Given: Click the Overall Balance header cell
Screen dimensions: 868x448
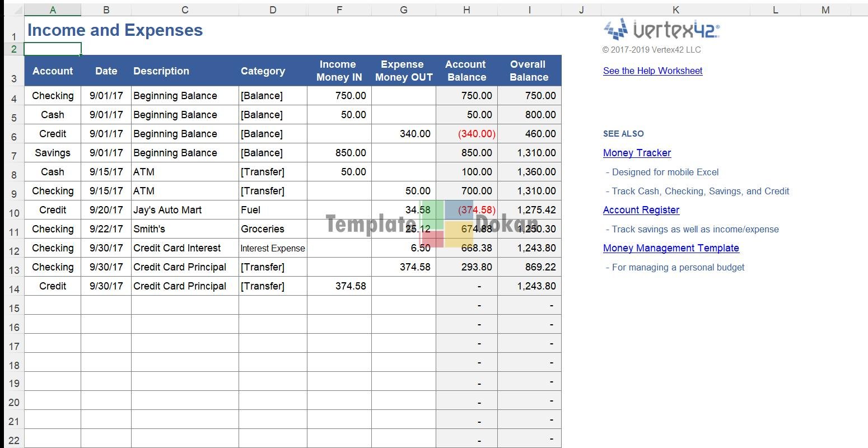Looking at the screenshot, I should click(529, 71).
